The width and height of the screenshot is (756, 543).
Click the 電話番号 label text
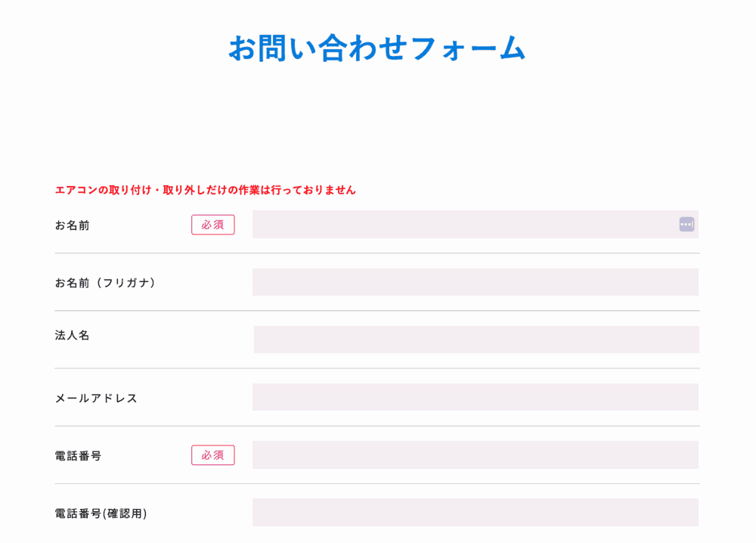78,456
